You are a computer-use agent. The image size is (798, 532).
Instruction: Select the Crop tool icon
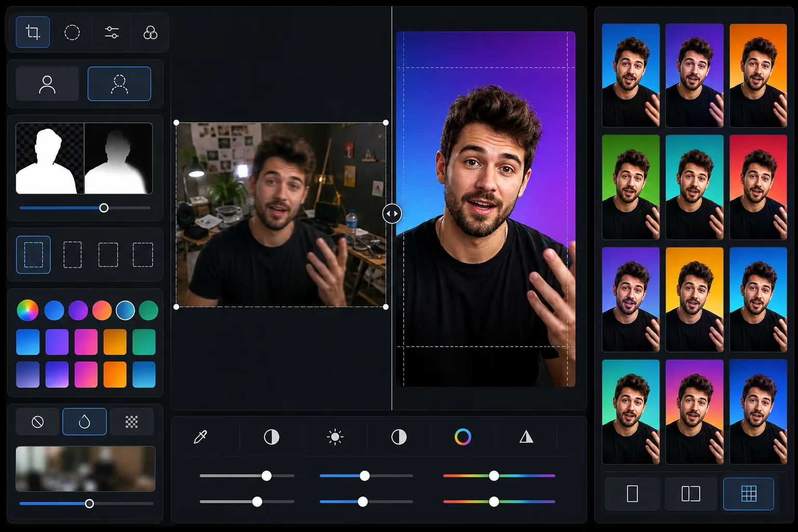(x=33, y=32)
